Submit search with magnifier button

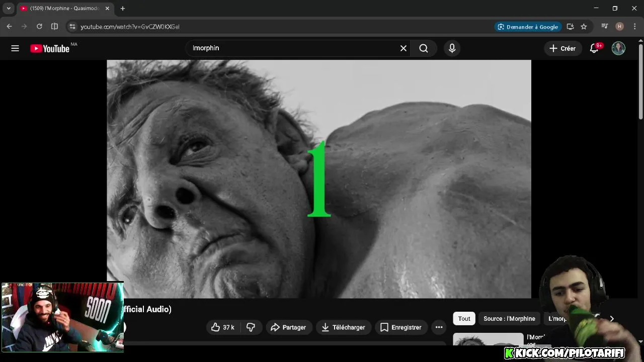(x=424, y=48)
